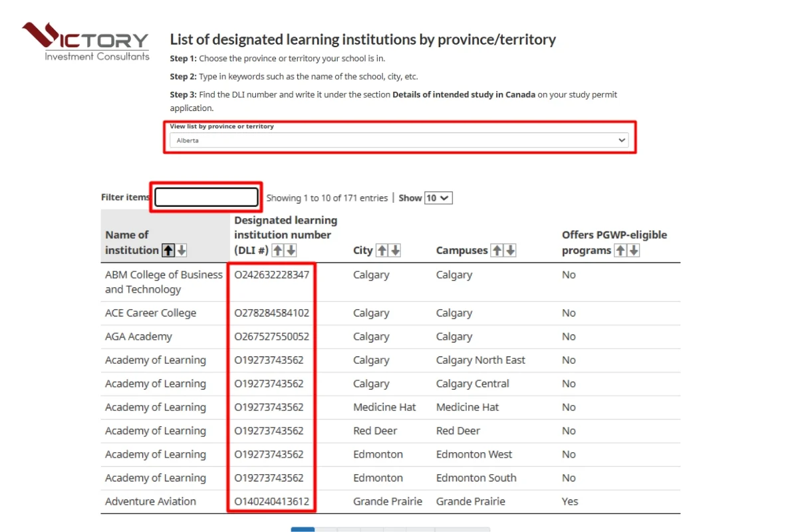Sort Name of institution descending arrow
Screen dimensions: 798x532
(x=182, y=250)
